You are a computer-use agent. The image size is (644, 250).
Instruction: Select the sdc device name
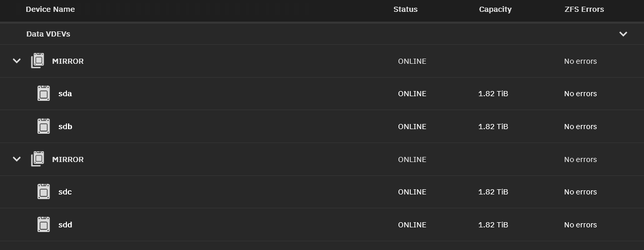pos(65,192)
